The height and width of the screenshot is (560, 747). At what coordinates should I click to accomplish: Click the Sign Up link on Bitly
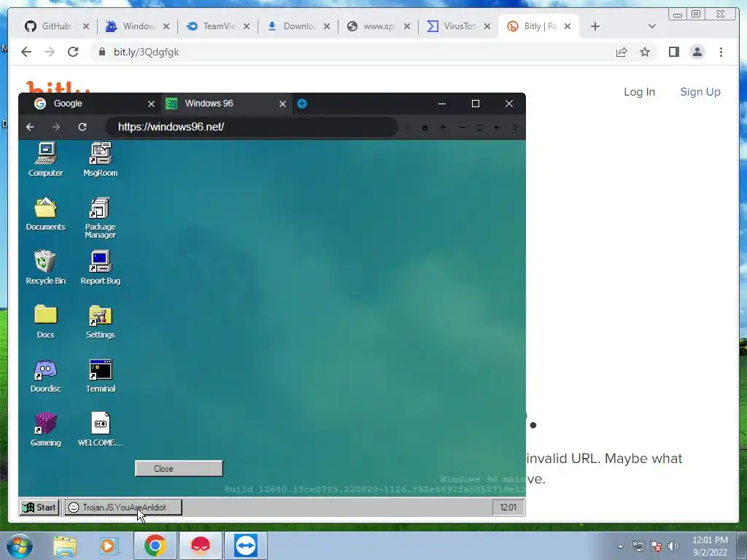(700, 92)
